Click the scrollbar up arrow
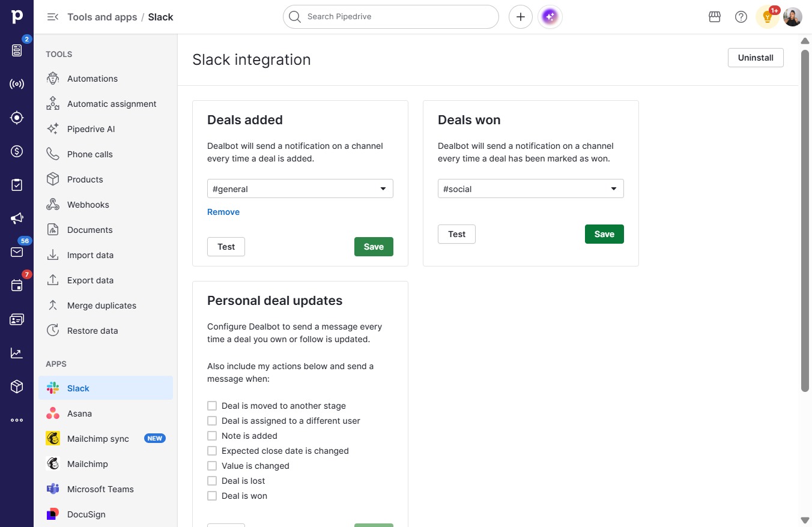The image size is (812, 527). pyautogui.click(x=805, y=41)
